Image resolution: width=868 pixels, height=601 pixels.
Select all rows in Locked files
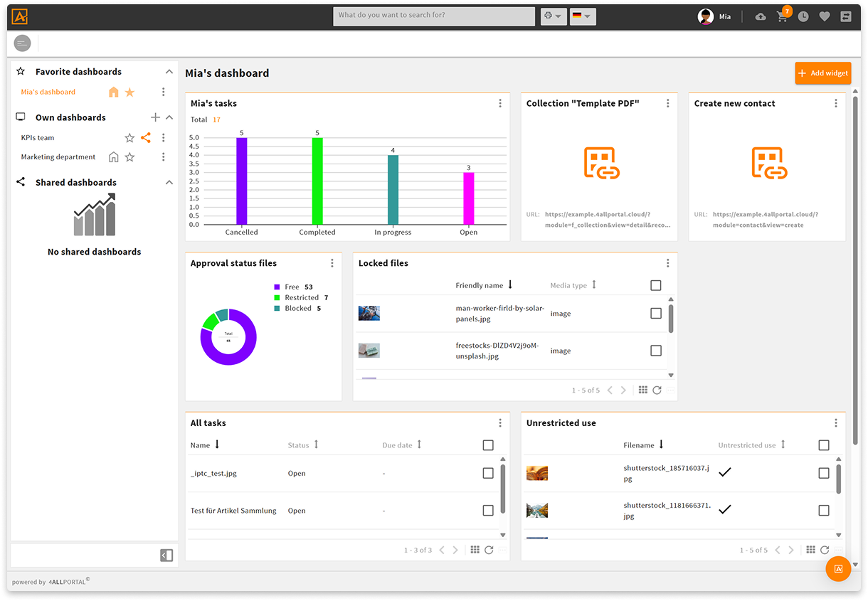656,285
